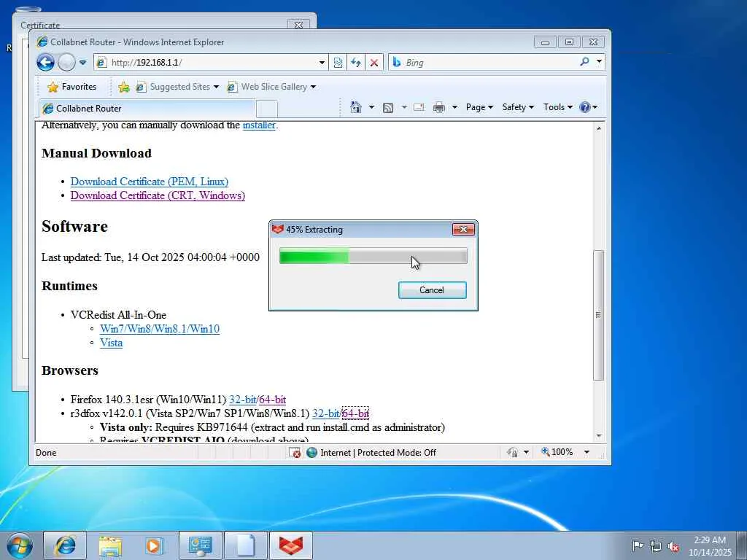Click the Control Panel taskbar icon
This screenshot has height=560, width=747.
coord(200,545)
